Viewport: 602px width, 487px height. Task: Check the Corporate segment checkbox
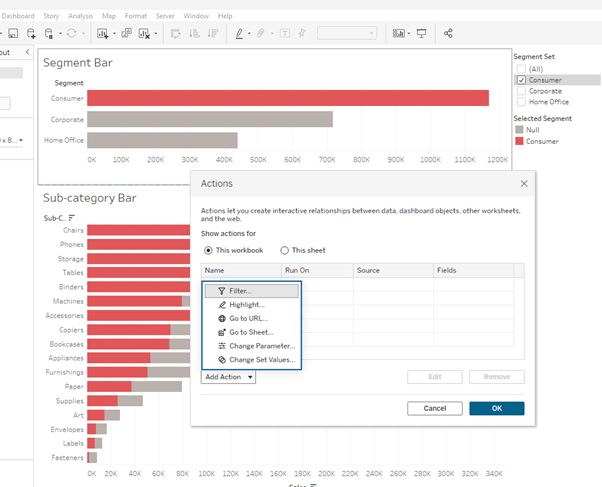[521, 91]
